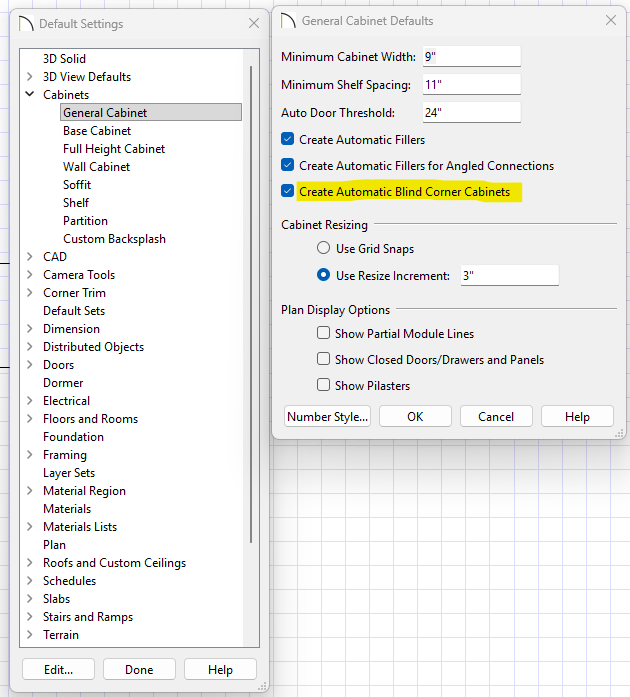Image resolution: width=630 pixels, height=697 pixels.
Task: Choose Custom Backsplash from the list
Action: [114, 239]
